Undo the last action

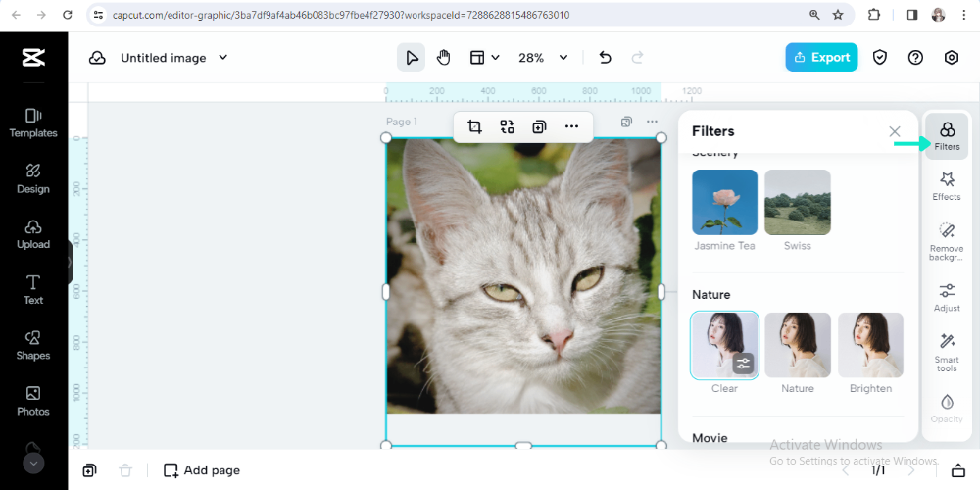tap(605, 58)
